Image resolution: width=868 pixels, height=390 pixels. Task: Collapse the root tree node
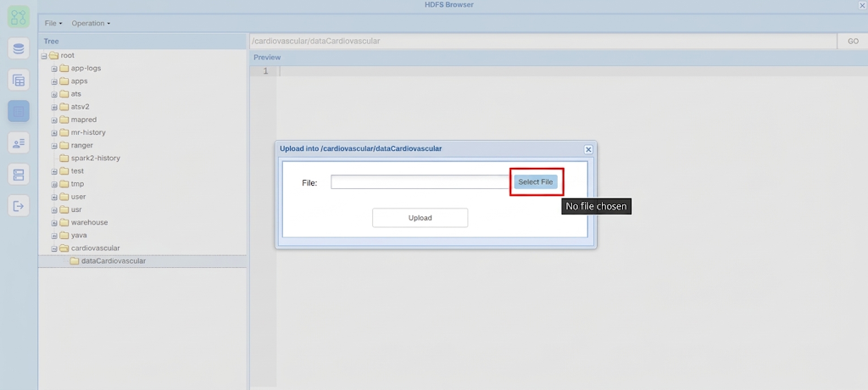[x=44, y=56]
